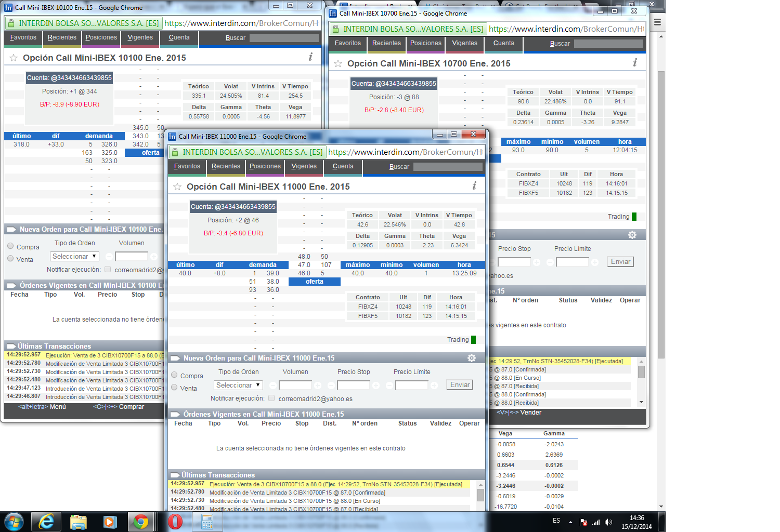Select Venta radio in Mini-IBEX 10100 window
Image resolution: width=780 pixels, height=532 pixels.
(x=10, y=258)
